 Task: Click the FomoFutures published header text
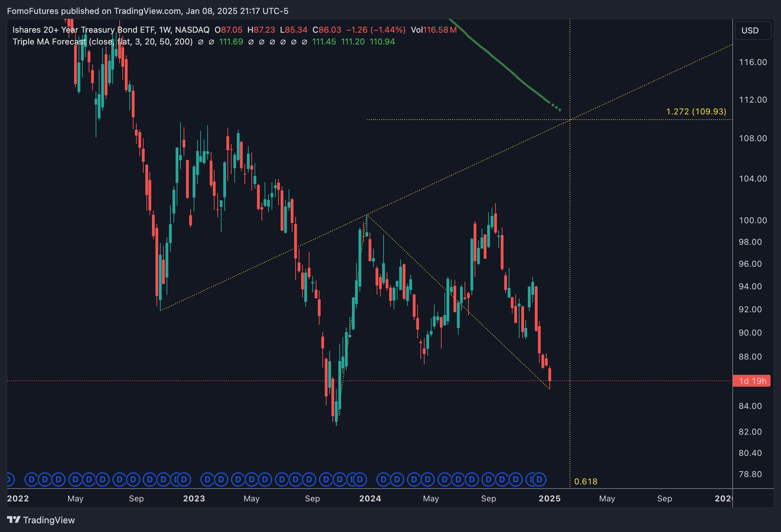coord(147,11)
